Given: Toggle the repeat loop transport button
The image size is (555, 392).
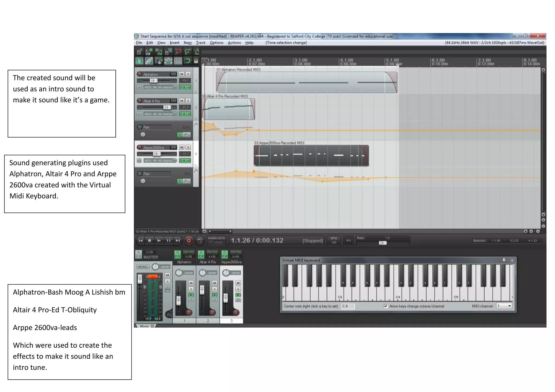Looking at the screenshot, I should [x=200, y=240].
